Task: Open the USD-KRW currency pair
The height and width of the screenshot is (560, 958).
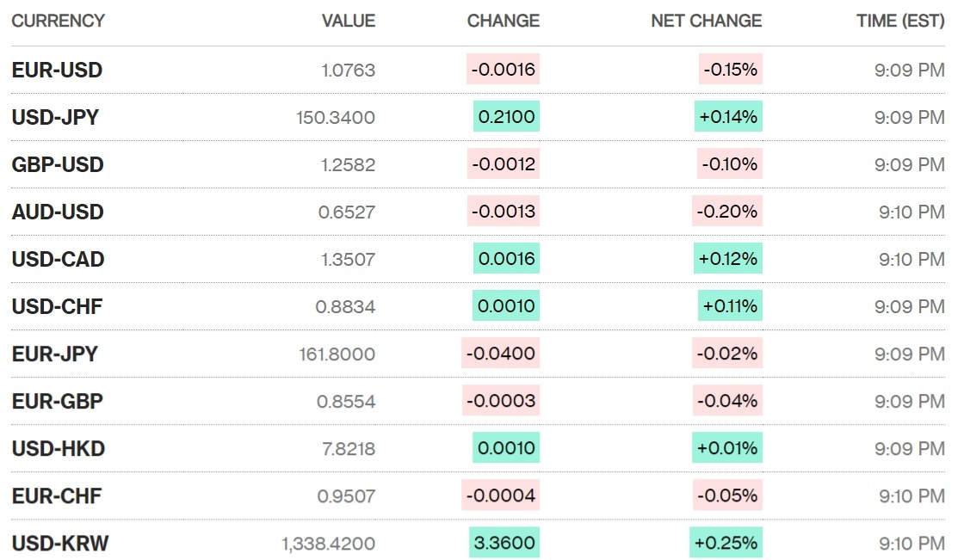Action: pyautogui.click(x=60, y=544)
